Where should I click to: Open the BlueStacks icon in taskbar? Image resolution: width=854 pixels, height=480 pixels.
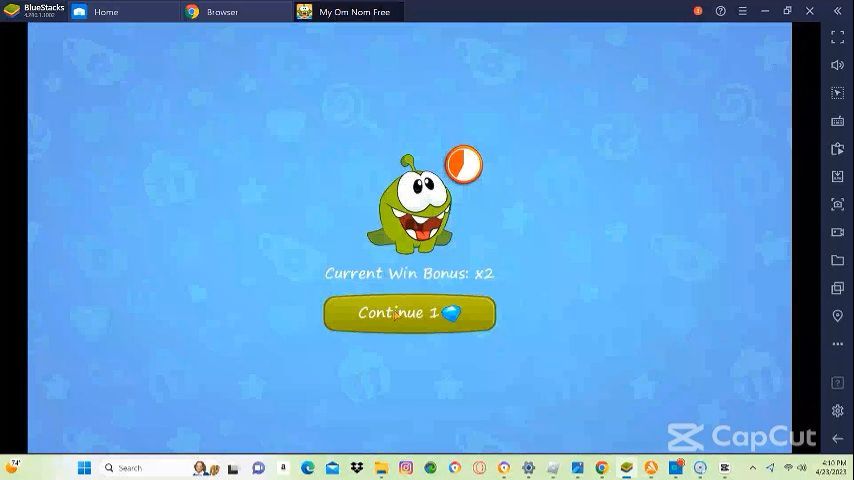(x=626, y=467)
